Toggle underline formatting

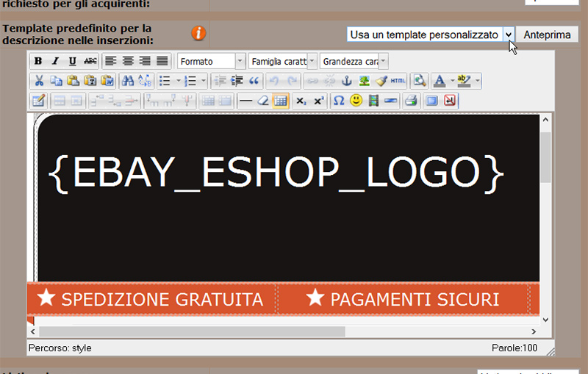point(72,61)
